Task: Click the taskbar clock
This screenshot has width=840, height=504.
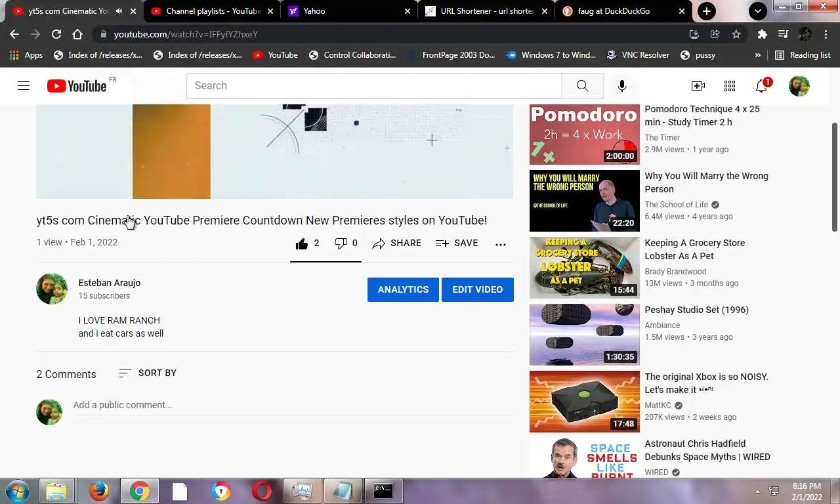Action: pos(807,492)
